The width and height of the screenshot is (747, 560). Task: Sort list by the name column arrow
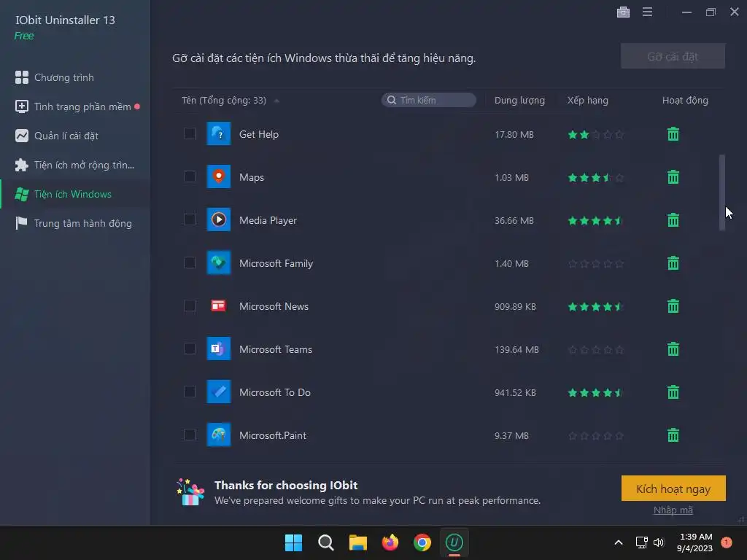(276, 101)
